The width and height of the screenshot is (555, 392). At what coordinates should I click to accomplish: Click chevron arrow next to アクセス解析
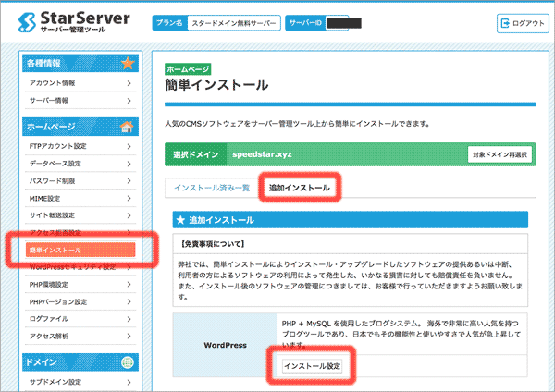coord(129,337)
